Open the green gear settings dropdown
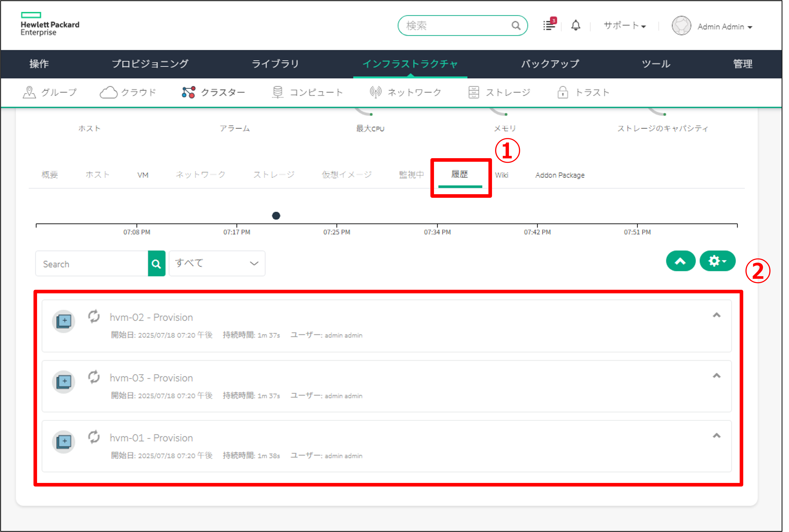Screen dimensions: 789x532 click(x=717, y=261)
